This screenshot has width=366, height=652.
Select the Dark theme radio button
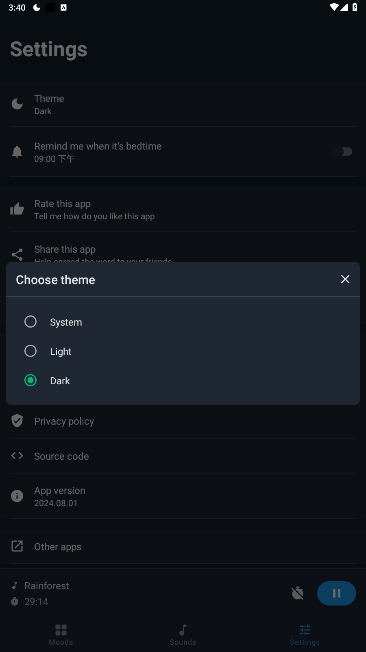pyautogui.click(x=30, y=380)
